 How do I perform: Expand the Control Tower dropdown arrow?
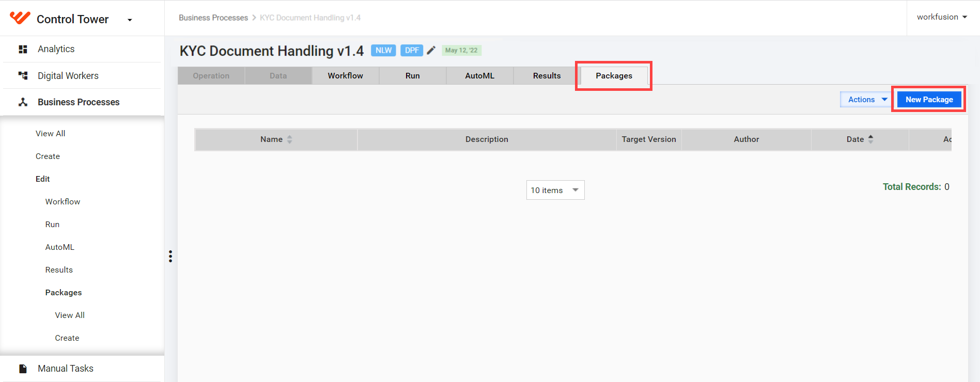130,20
